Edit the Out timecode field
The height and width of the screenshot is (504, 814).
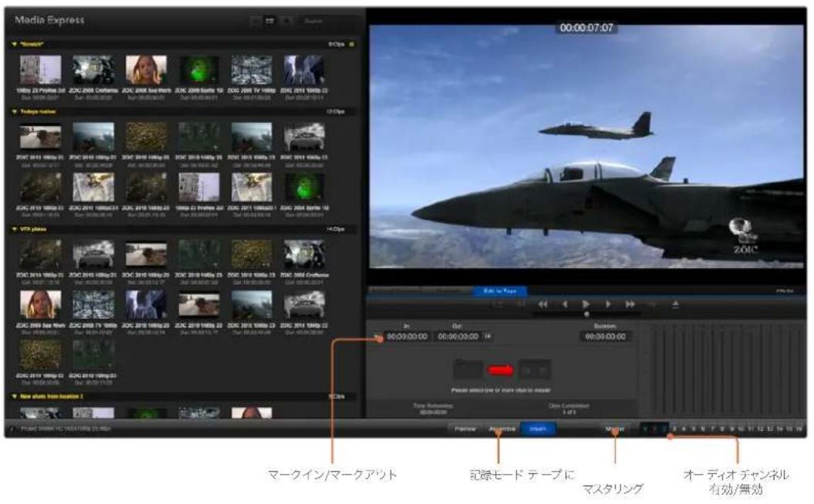click(458, 337)
